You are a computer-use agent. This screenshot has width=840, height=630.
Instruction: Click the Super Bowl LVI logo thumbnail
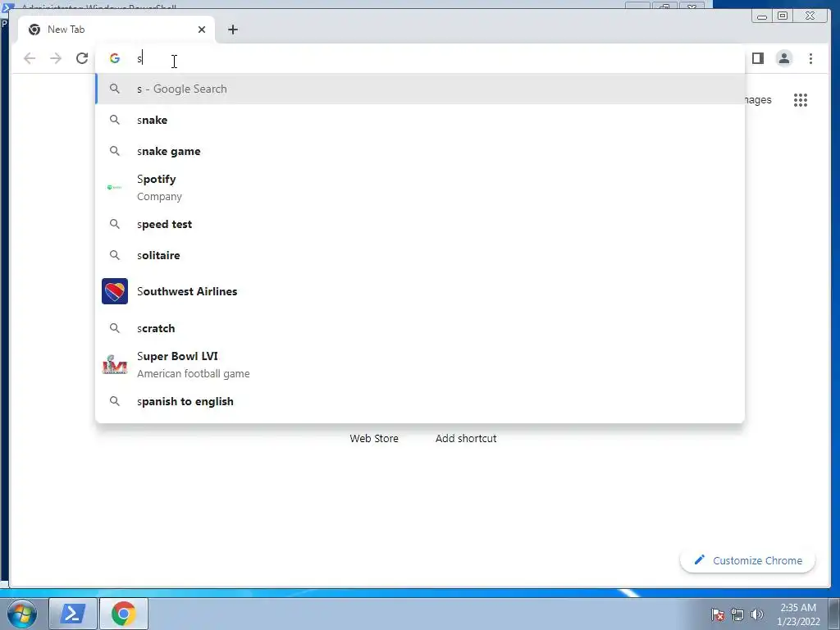(115, 365)
